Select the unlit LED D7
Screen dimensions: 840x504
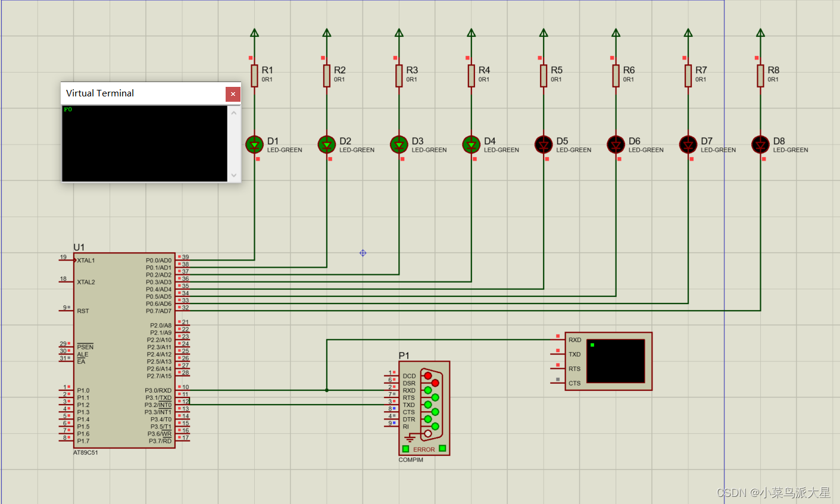pos(688,144)
